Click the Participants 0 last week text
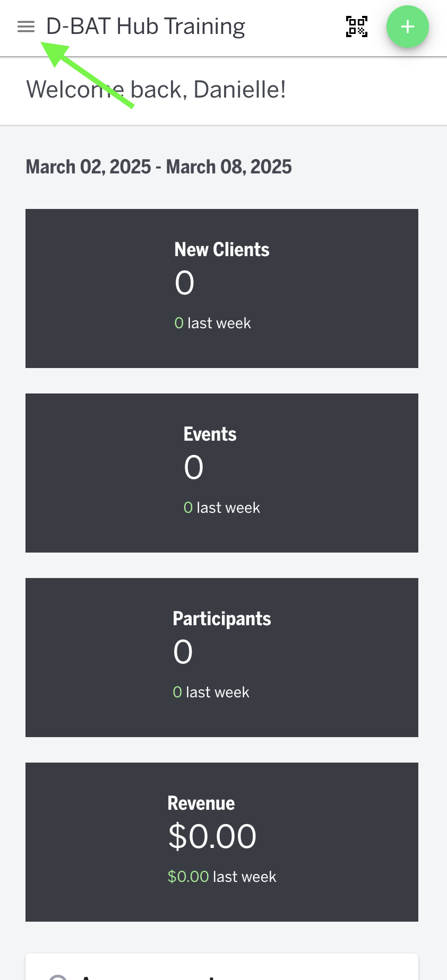Viewport: 447px width, 980px height. click(211, 692)
